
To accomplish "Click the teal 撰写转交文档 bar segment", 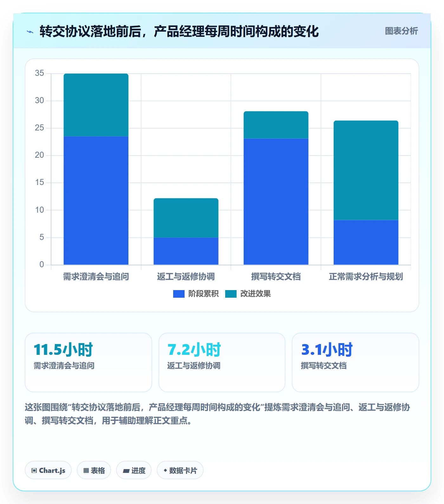I will [276, 125].
